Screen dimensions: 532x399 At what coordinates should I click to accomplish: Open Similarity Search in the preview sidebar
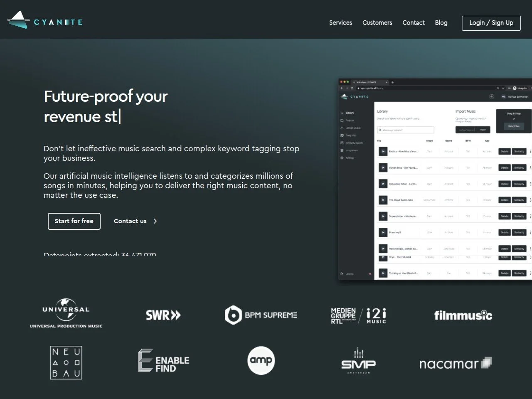tap(352, 143)
